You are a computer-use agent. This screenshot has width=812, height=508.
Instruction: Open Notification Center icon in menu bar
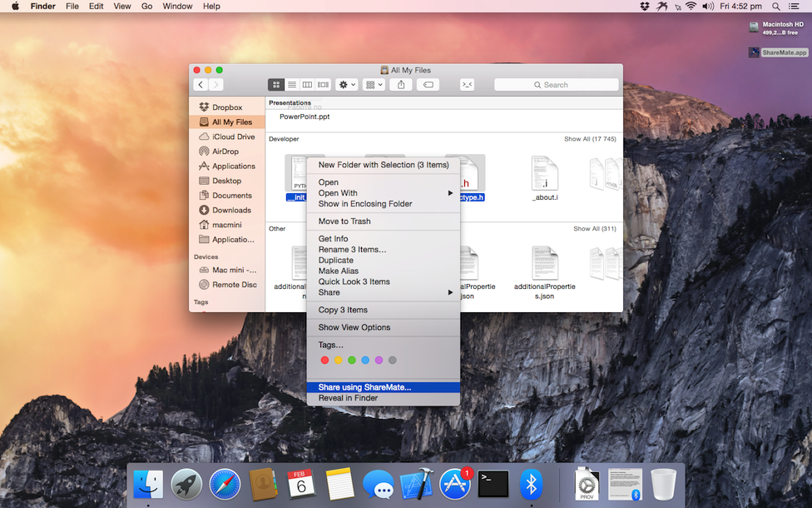point(794,6)
